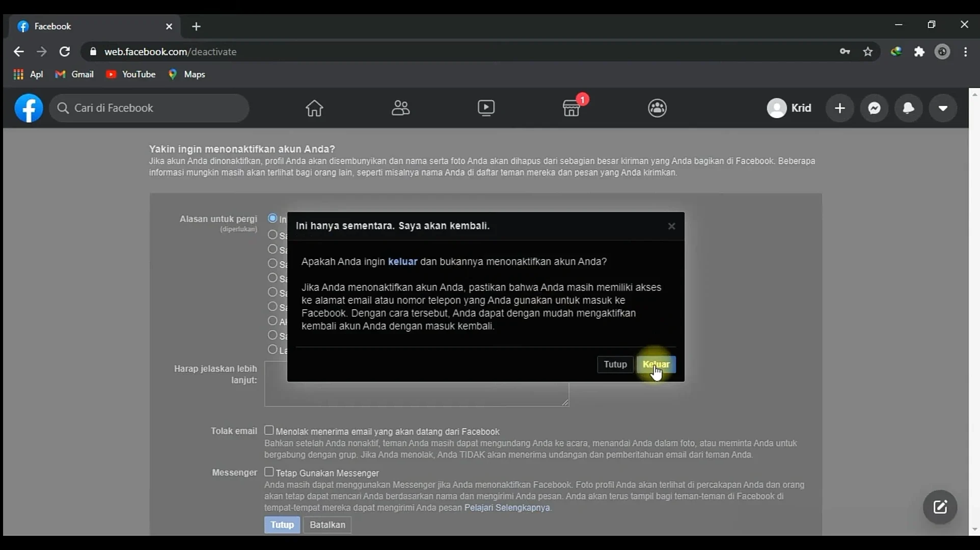This screenshot has height=550, width=980.
Task: Click the page scrollbar down arrow
Action: point(974,530)
